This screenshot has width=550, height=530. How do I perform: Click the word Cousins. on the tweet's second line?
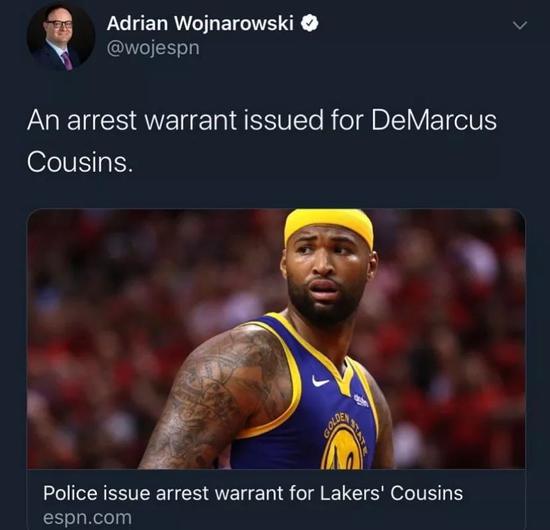pyautogui.click(x=80, y=162)
